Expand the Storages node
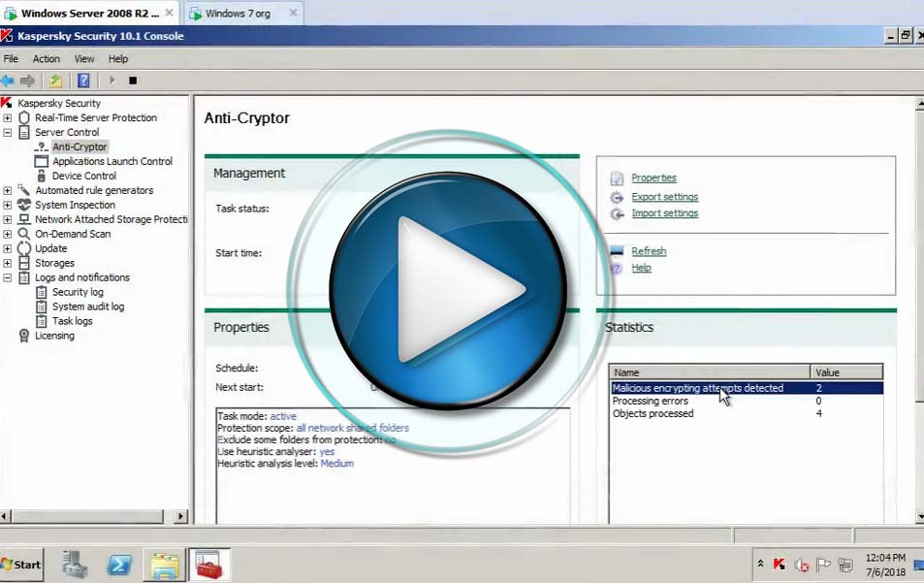 coord(7,263)
